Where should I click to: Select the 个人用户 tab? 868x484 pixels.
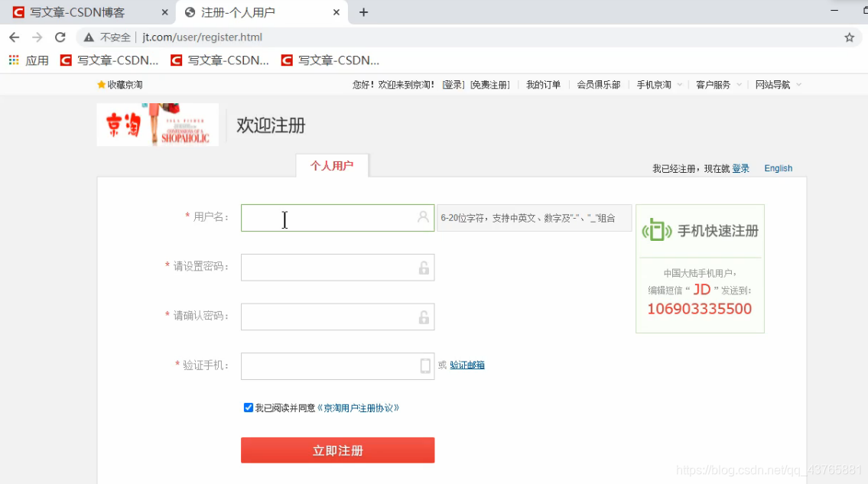(x=332, y=166)
